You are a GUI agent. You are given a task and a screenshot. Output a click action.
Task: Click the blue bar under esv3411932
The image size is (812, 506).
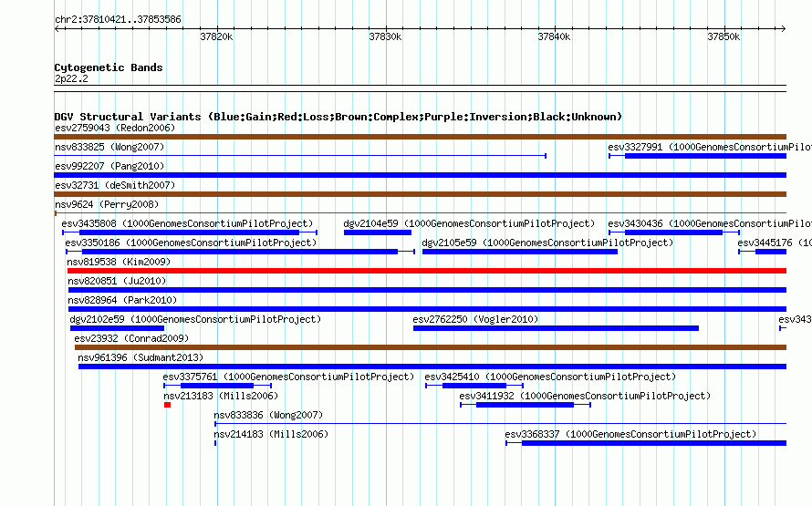tap(526, 405)
